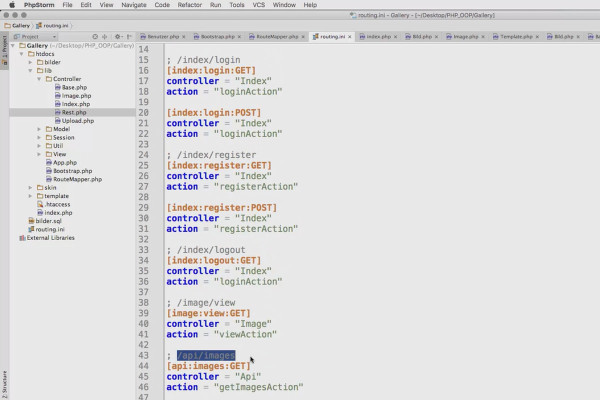Image resolution: width=600 pixels, height=400 pixels.
Task: Click the scroll from source target icon
Action: (95, 37)
